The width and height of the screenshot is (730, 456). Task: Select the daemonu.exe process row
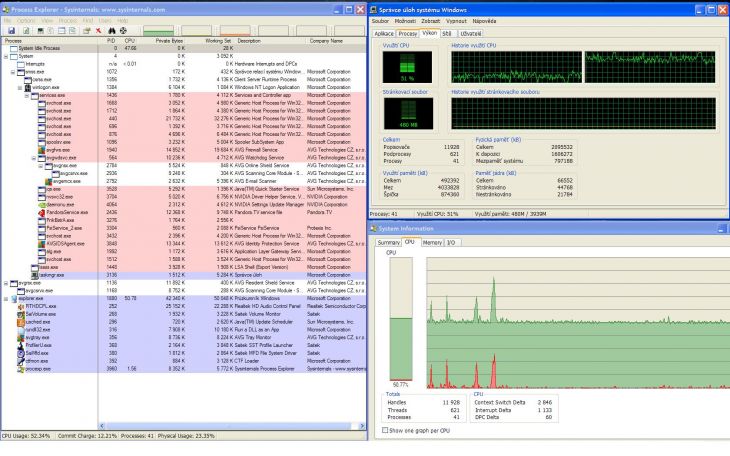[x=184, y=204]
